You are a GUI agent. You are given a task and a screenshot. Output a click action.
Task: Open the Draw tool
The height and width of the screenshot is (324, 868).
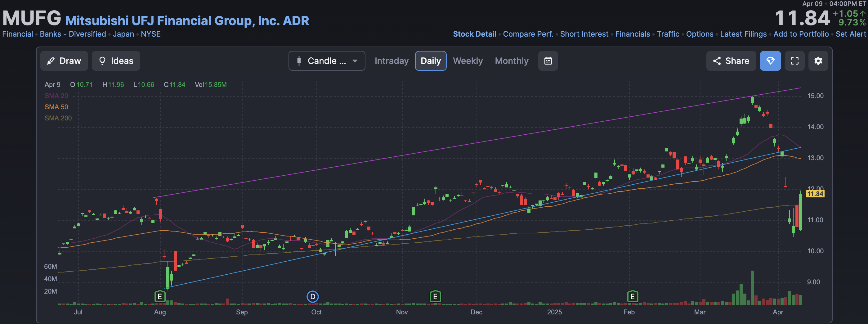click(x=64, y=61)
